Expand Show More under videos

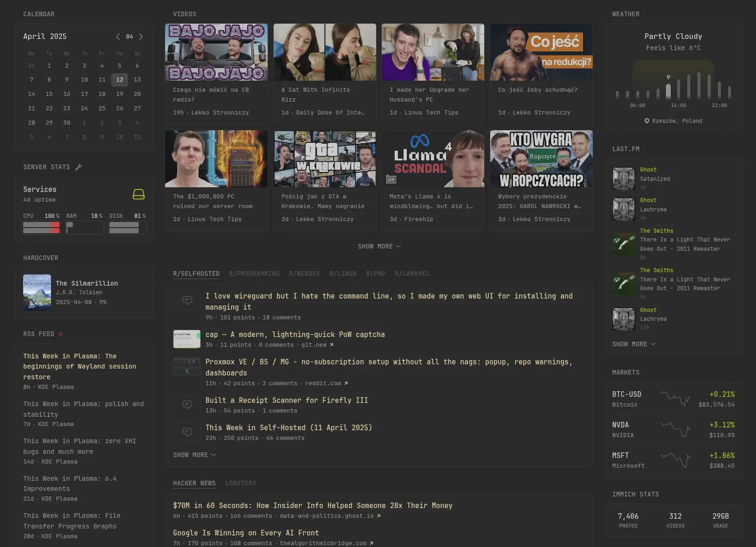coord(379,247)
